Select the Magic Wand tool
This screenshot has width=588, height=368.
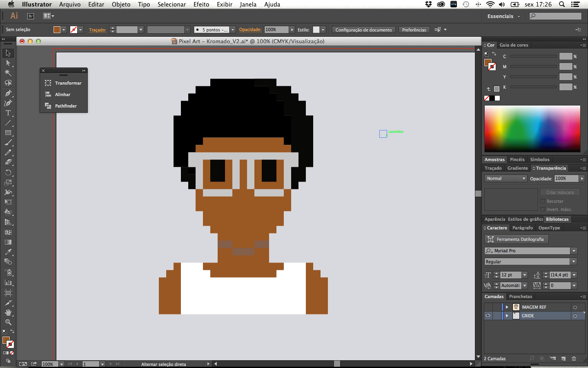point(8,73)
